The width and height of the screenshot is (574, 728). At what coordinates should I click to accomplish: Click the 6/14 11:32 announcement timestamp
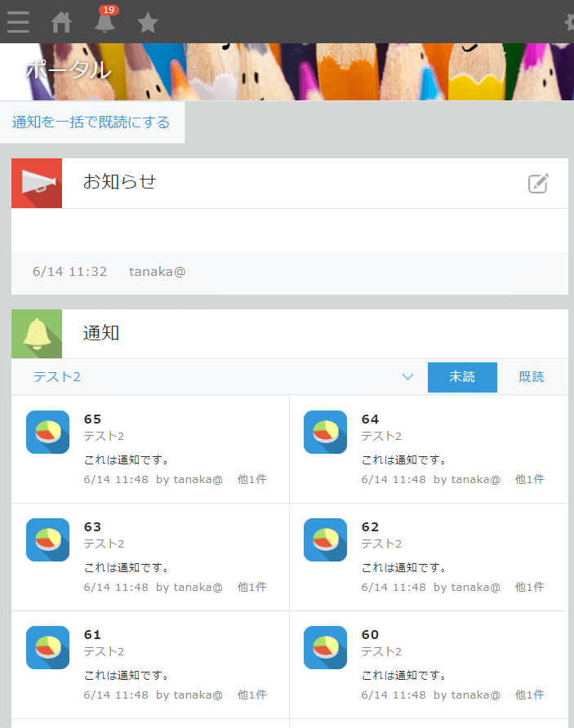[69, 272]
